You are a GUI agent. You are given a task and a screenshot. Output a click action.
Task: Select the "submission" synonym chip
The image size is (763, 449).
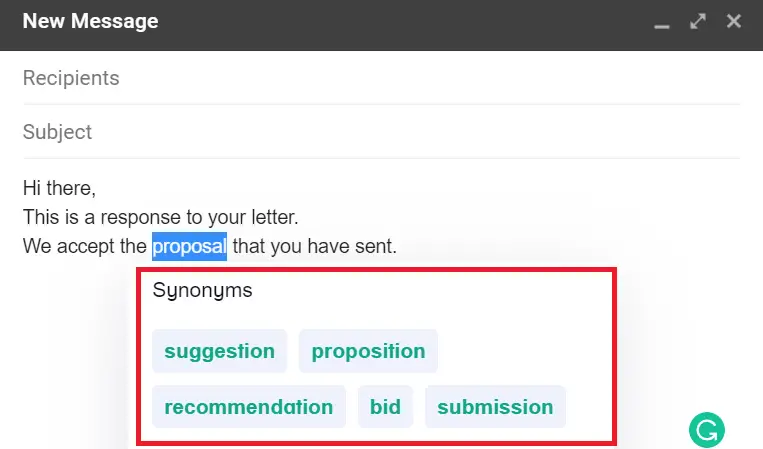[495, 407]
